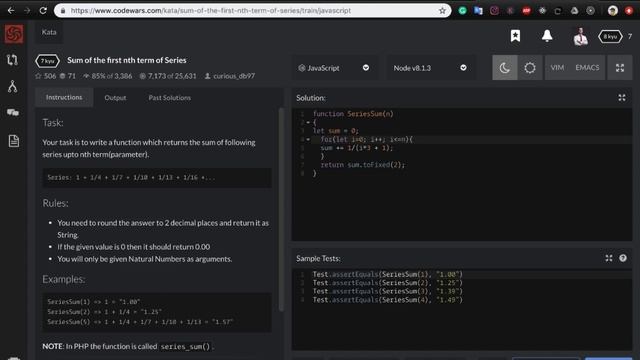
Task: Click browser back arrow
Action: click(x=11, y=11)
